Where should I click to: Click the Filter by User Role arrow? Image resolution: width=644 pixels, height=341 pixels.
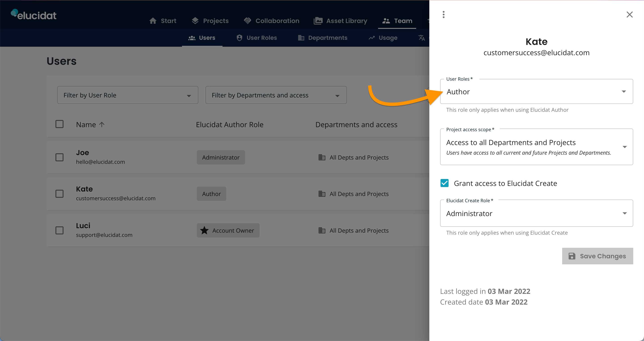(189, 96)
